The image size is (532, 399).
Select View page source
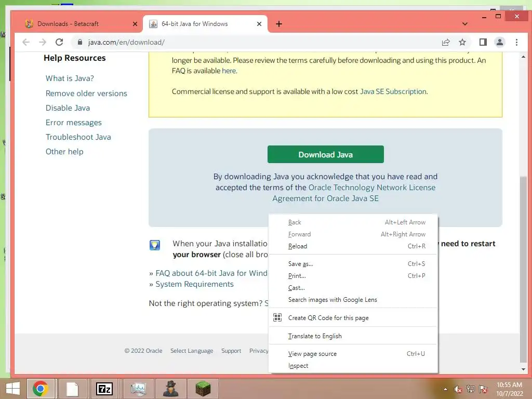(353, 353)
